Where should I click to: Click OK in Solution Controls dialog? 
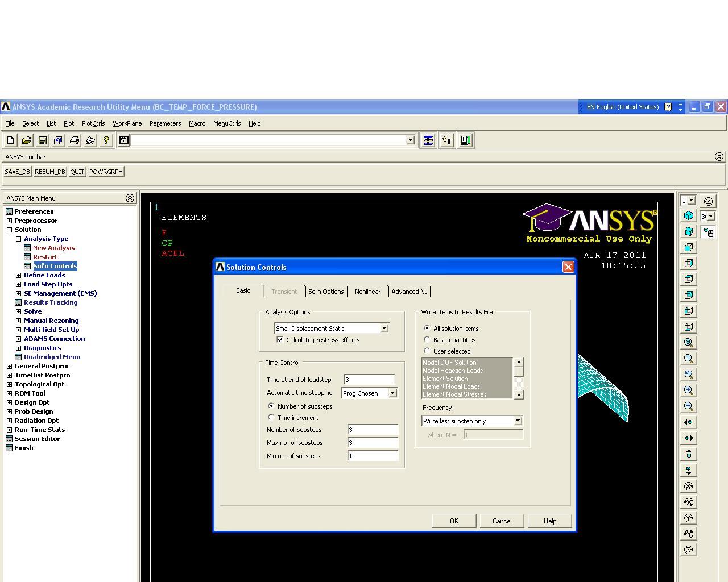[x=454, y=521]
